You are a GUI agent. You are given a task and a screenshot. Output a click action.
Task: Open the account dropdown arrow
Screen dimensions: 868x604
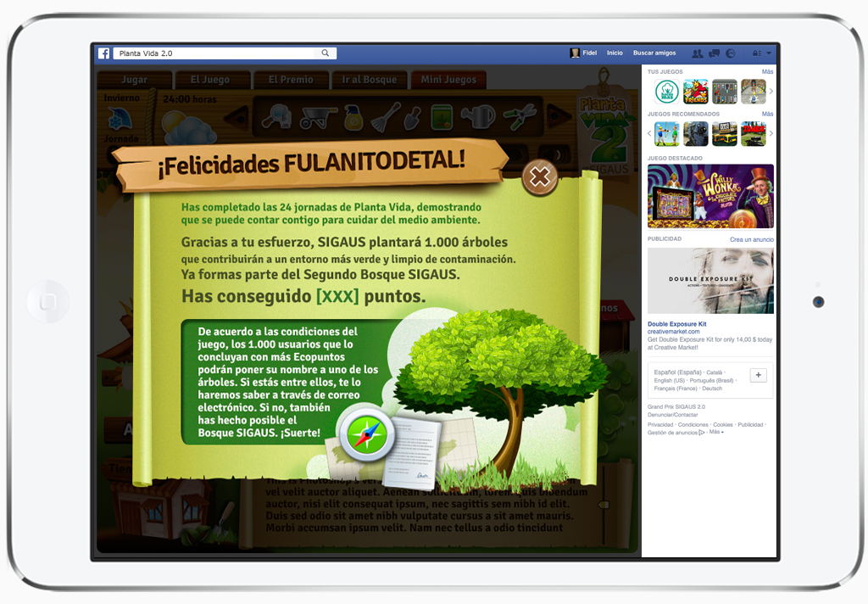pyautogui.click(x=769, y=53)
